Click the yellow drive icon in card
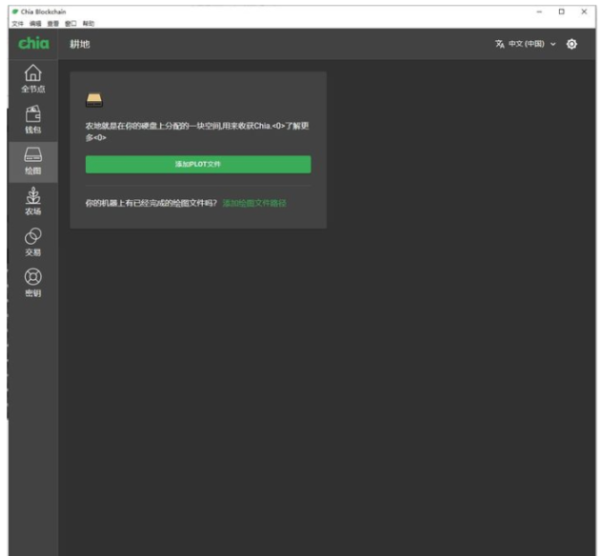The image size is (600, 556). click(x=94, y=100)
